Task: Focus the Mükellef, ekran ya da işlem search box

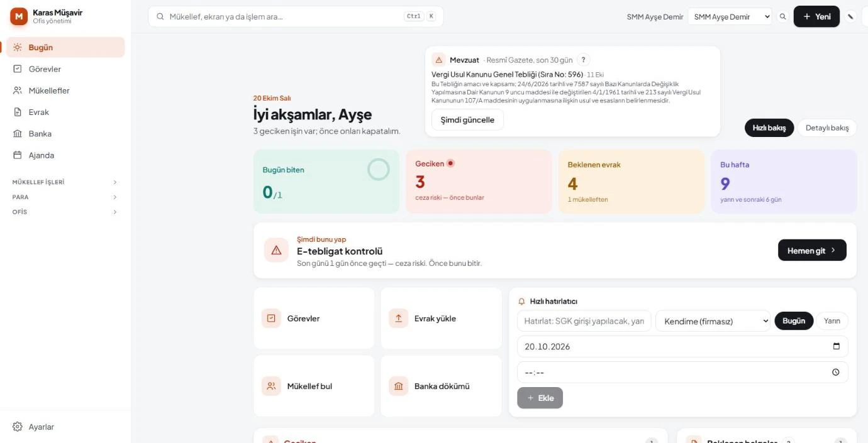Action: pyautogui.click(x=296, y=16)
